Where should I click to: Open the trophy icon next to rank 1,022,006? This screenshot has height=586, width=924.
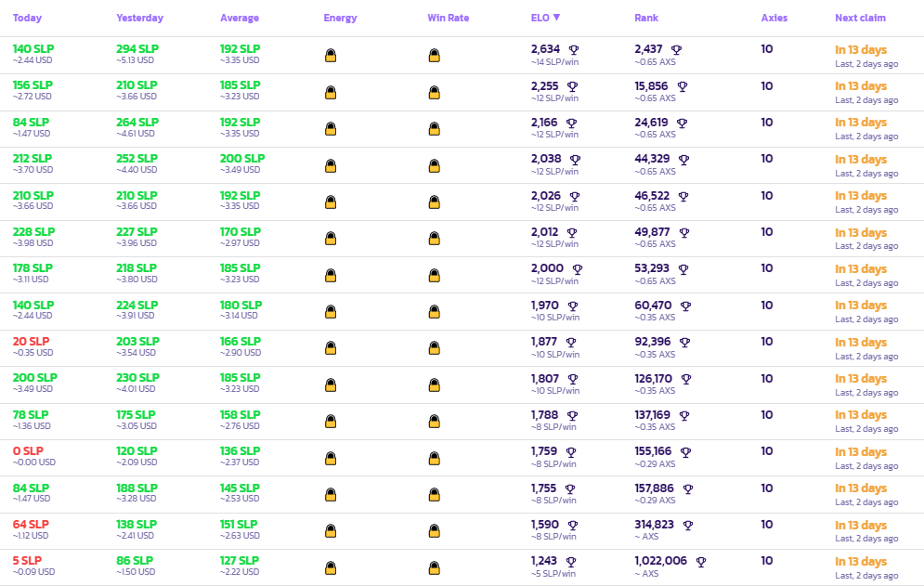click(700, 562)
